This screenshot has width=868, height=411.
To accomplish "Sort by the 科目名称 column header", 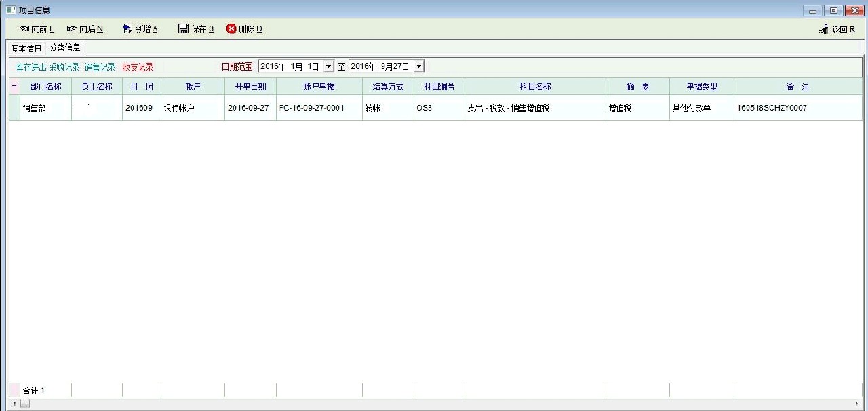I will [x=535, y=87].
